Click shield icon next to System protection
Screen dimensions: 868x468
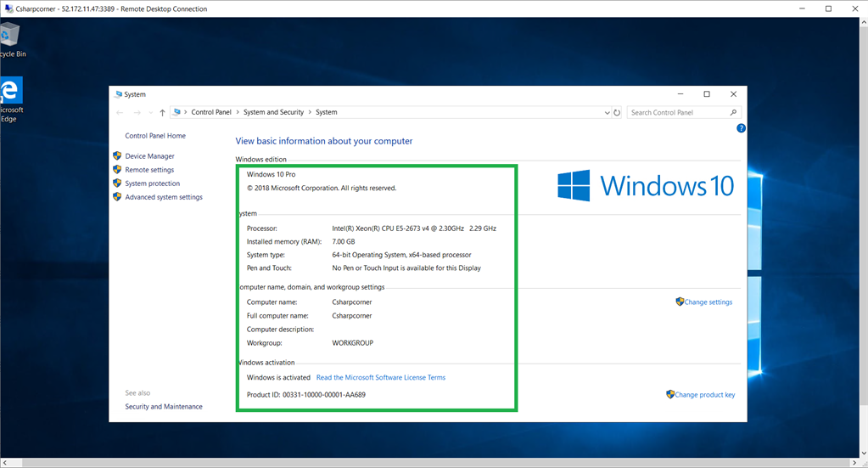(117, 183)
